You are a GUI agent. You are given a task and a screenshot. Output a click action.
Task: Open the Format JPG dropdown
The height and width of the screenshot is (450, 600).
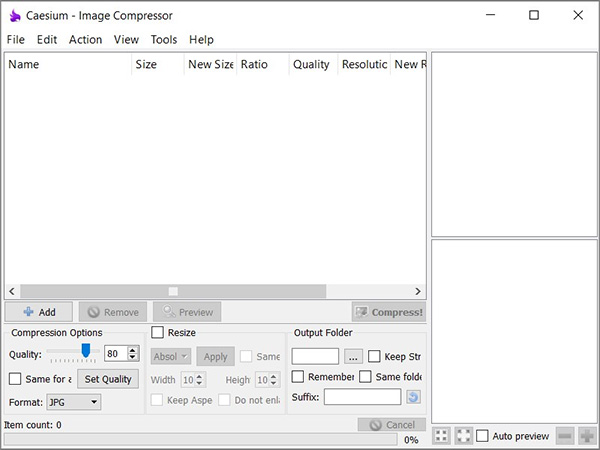click(x=74, y=402)
